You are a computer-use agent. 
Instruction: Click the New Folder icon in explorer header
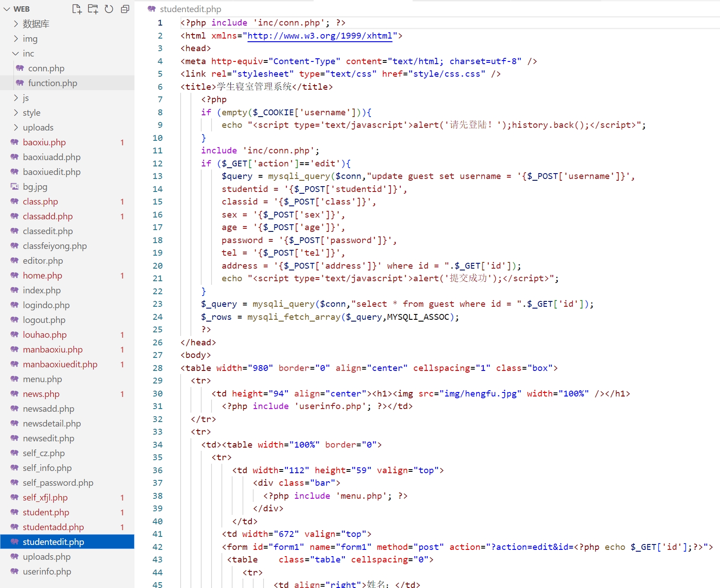[x=93, y=9]
